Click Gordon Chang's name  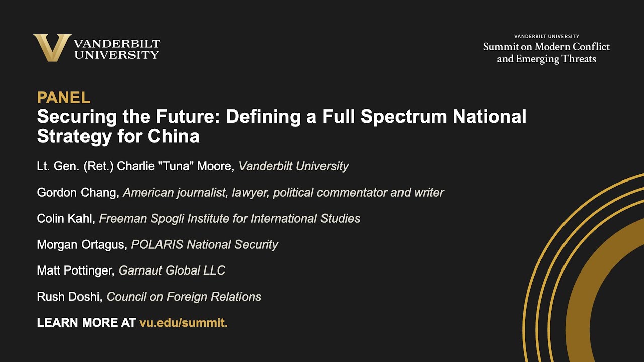click(77, 192)
